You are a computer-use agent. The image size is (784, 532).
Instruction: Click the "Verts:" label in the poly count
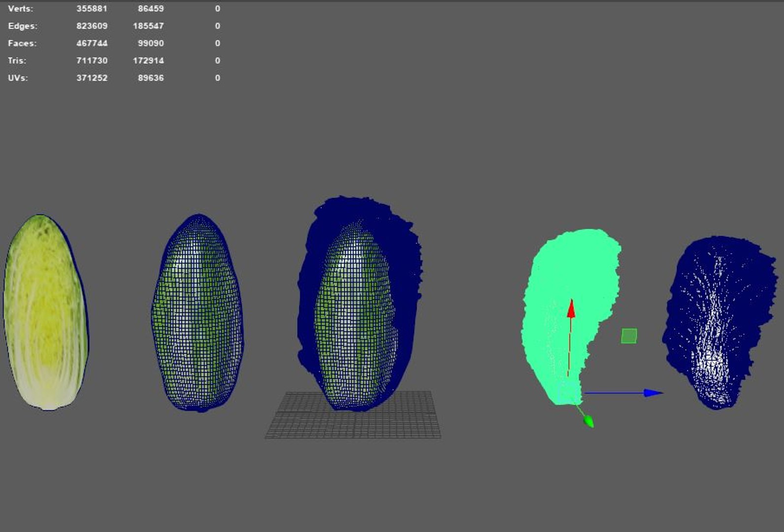[x=20, y=9]
